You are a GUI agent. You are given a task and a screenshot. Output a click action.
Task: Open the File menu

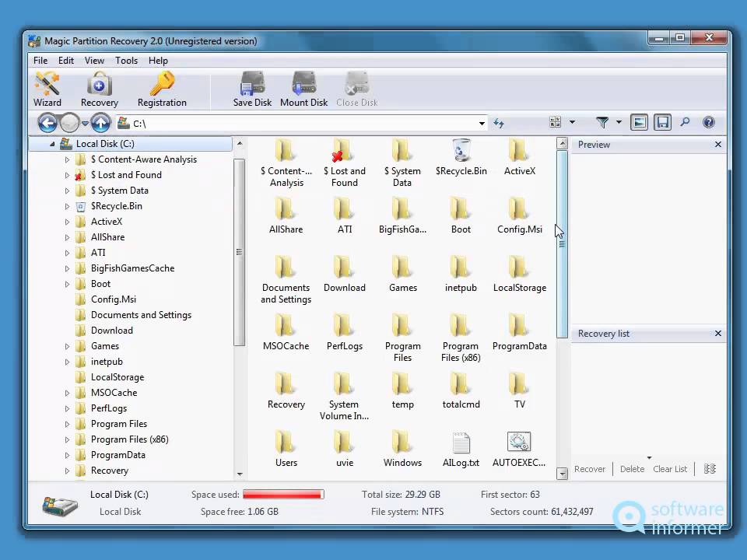click(x=40, y=61)
